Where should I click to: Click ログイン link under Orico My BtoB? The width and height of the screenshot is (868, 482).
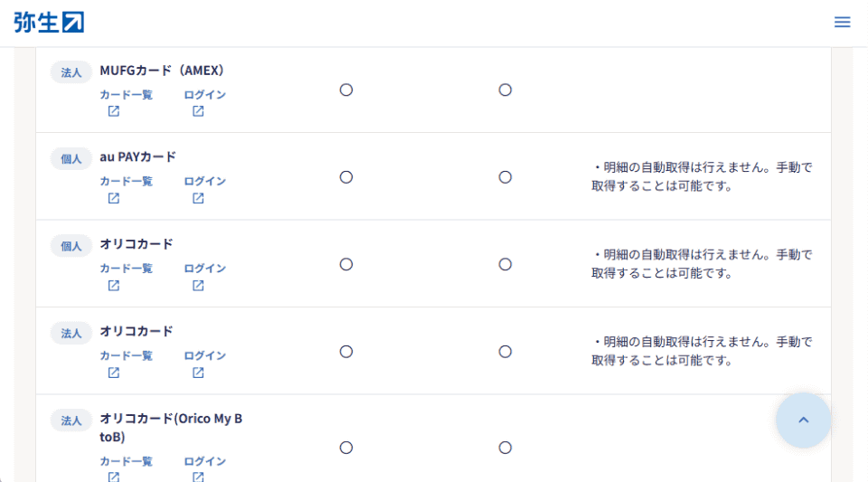coord(204,461)
